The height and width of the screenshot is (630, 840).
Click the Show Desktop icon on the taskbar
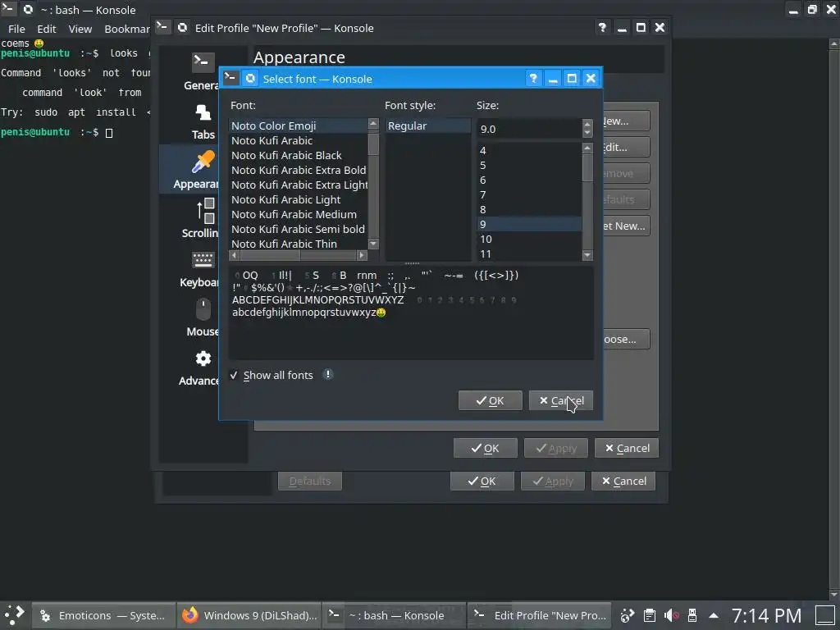[825, 615]
